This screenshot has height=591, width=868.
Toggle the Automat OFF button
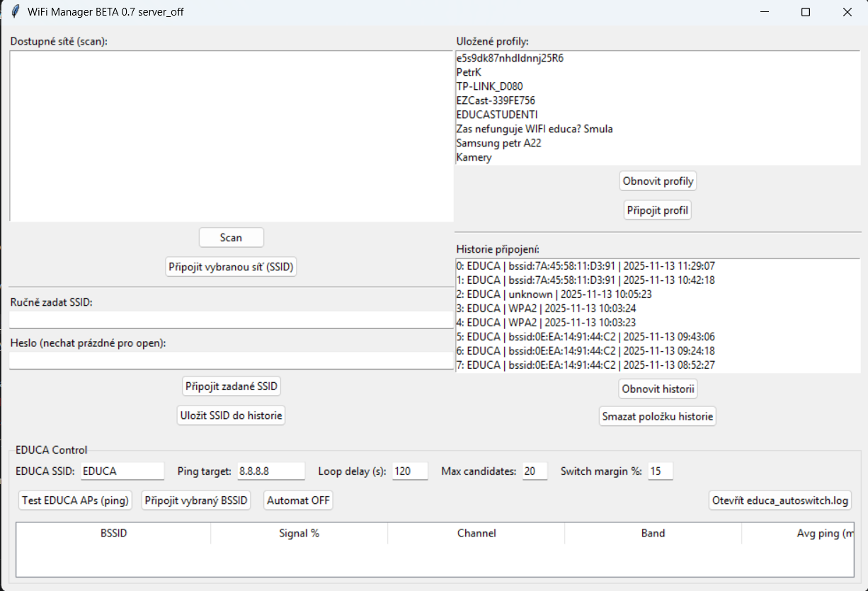point(298,500)
